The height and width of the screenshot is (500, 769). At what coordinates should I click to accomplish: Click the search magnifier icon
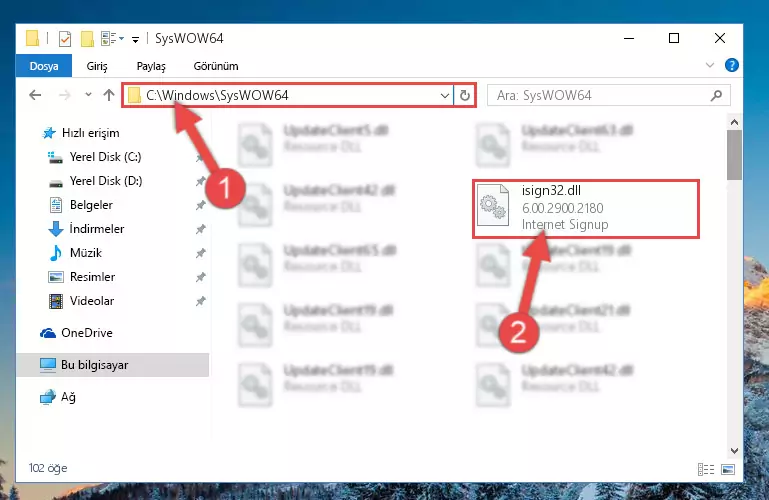(x=716, y=95)
